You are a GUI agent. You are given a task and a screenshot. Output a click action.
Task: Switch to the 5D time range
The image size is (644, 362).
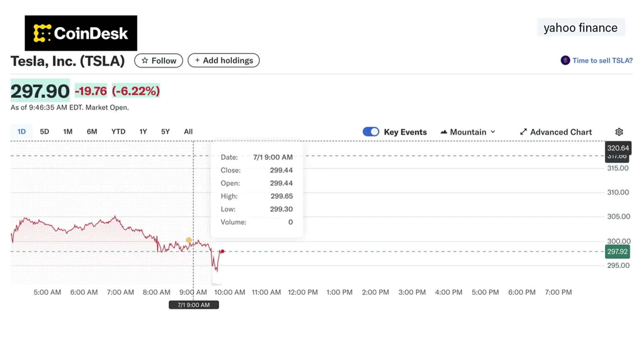pos(44,131)
